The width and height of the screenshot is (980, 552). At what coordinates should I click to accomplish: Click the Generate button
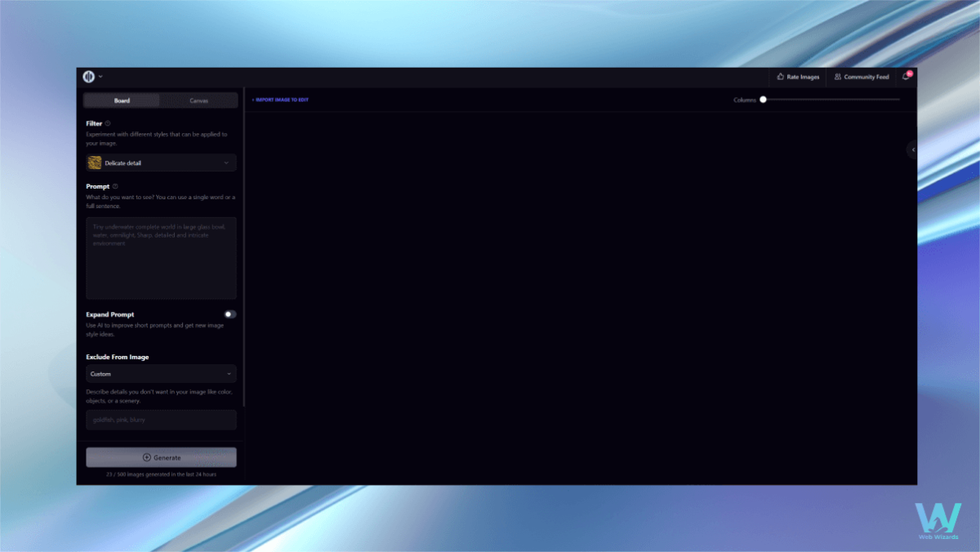[x=162, y=457]
